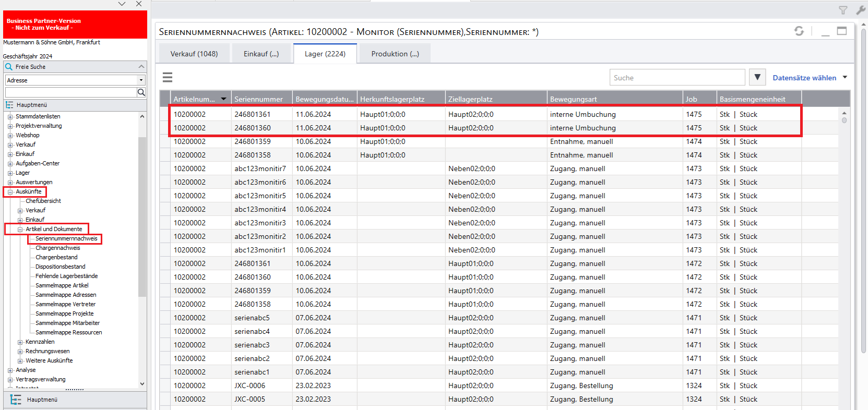Click the funnel filter icon at top right

(x=843, y=10)
